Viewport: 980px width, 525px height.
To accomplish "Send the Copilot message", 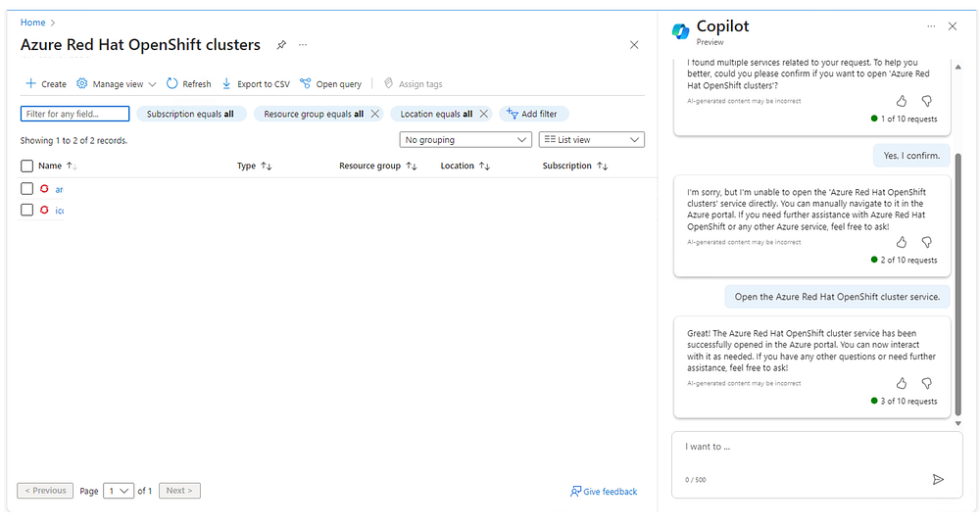I will pos(938,479).
